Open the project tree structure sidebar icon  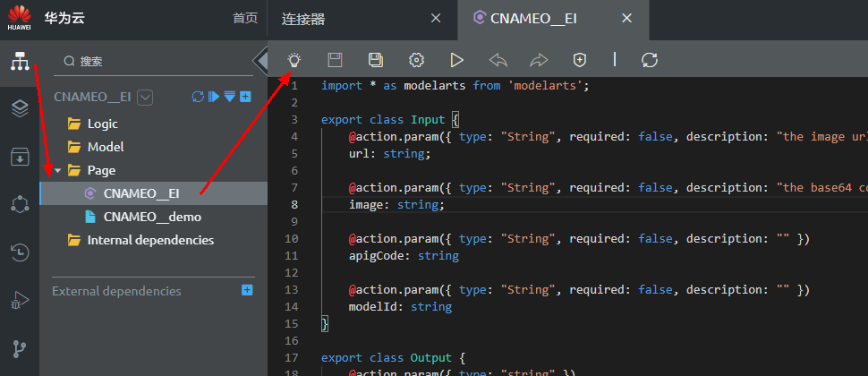point(20,62)
